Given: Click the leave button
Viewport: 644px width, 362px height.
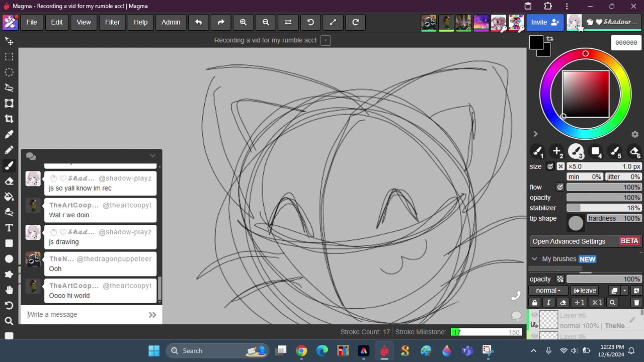Looking at the screenshot, I should pos(584,291).
